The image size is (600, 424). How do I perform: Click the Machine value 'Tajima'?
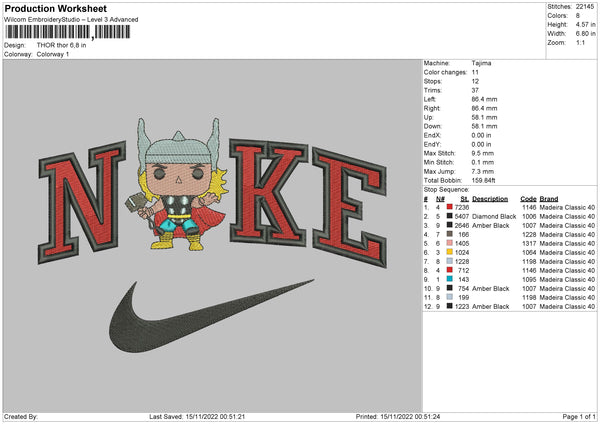click(481, 63)
